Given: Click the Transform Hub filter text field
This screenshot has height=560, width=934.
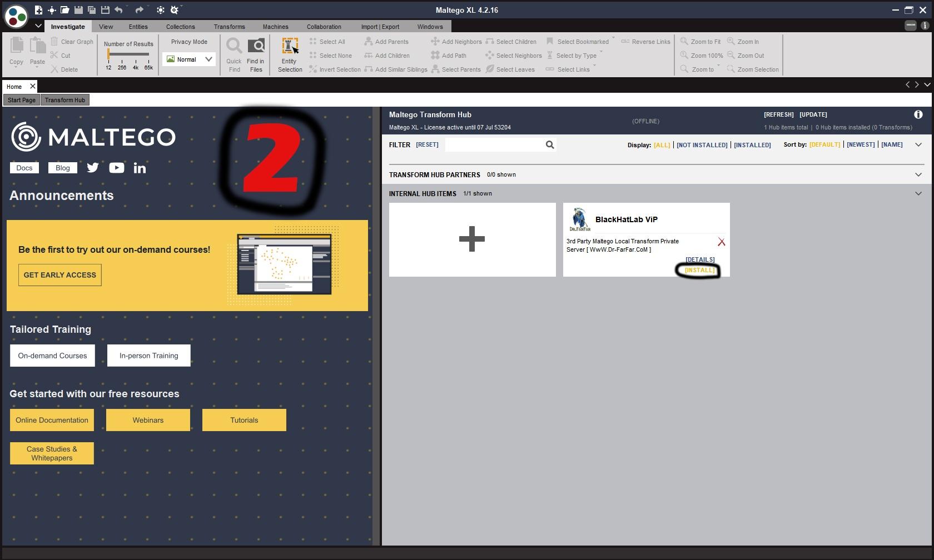Looking at the screenshot, I should tap(494, 145).
